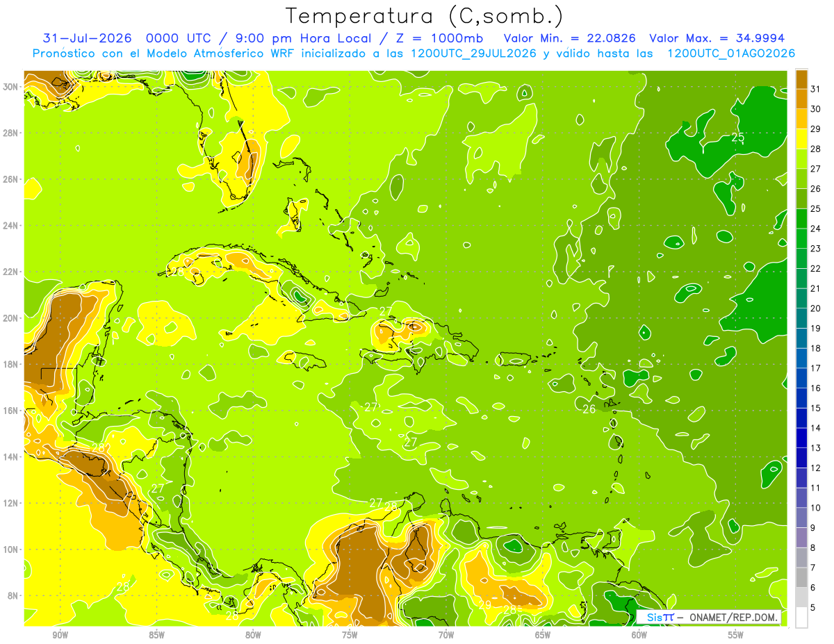Click the '65W' longitude axis label
The image size is (834, 644).
(543, 635)
